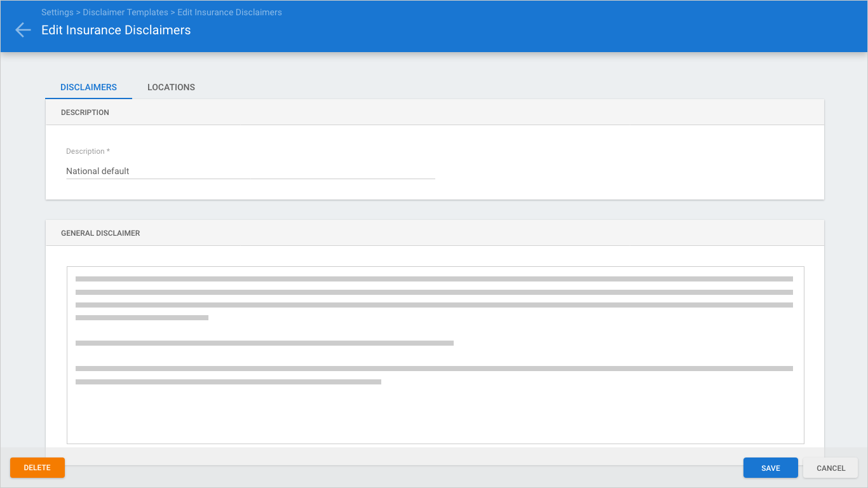
Task: Go to Disclaimer Templates breadcrumb
Action: pos(125,12)
